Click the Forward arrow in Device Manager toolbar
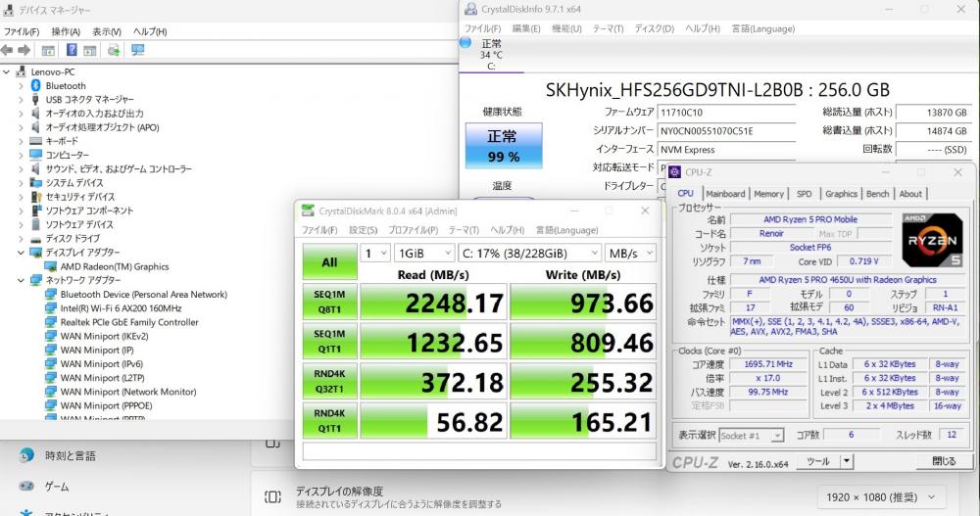 tap(24, 50)
